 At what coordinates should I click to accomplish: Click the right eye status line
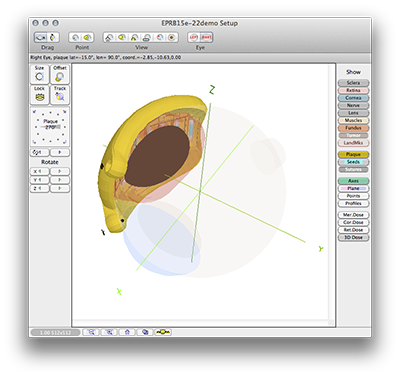point(106,57)
